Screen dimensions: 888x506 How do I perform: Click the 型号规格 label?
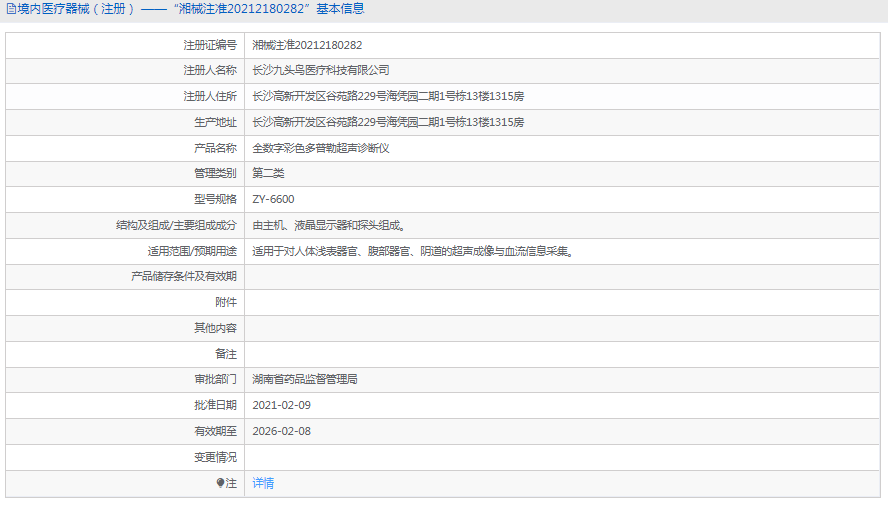point(215,199)
